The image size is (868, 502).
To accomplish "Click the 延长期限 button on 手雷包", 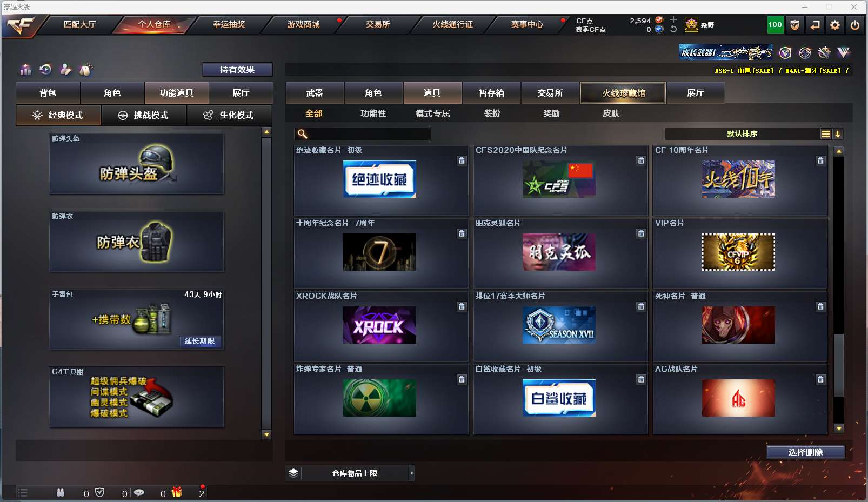I will [200, 341].
